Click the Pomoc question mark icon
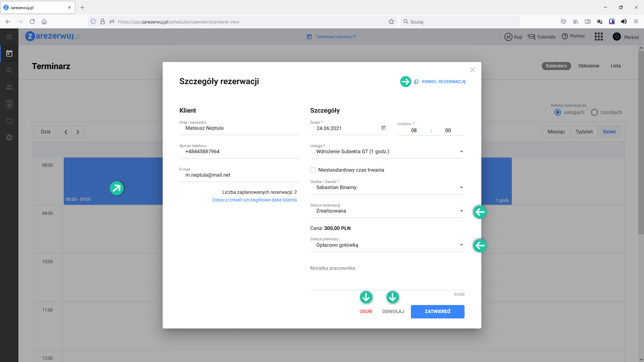The image size is (644, 362). [x=565, y=36]
